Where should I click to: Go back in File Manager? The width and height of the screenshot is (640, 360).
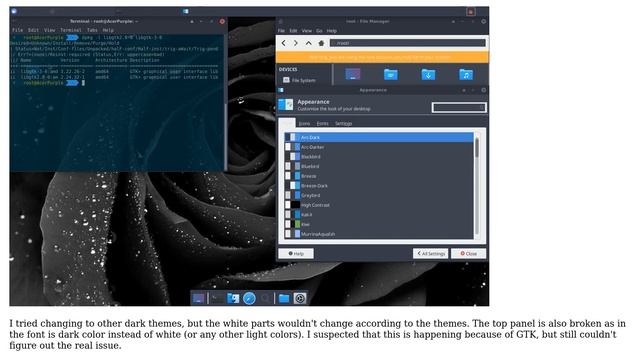(284, 43)
